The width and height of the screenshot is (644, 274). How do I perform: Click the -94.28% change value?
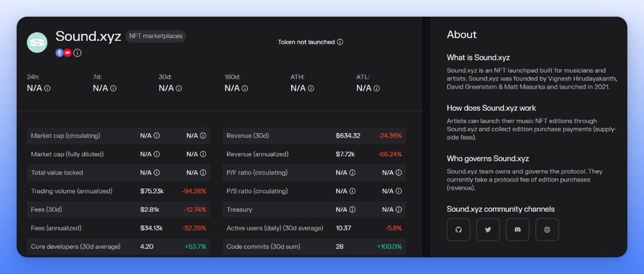(194, 191)
